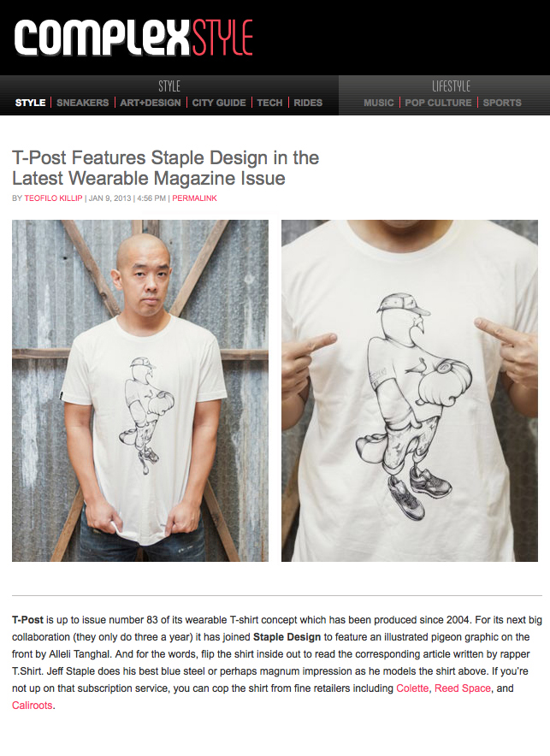Go to Pop Culture section
This screenshot has width=550, height=756.
pos(438,103)
